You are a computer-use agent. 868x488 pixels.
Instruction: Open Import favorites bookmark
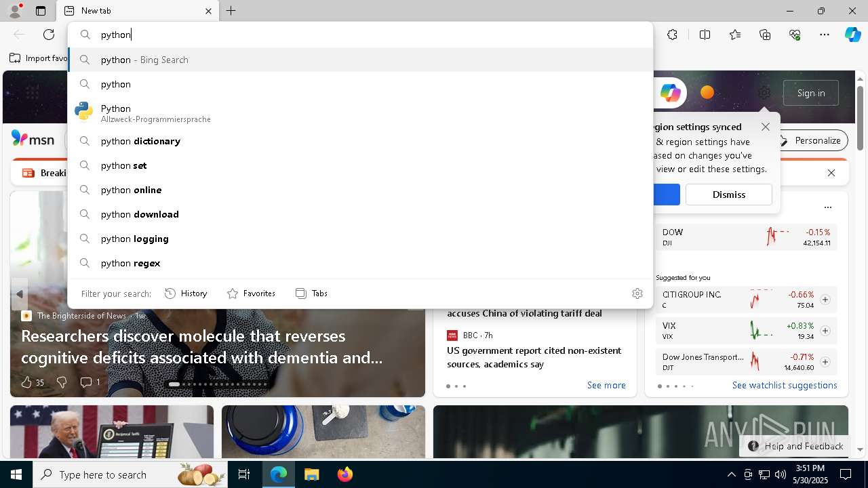pyautogui.click(x=39, y=58)
